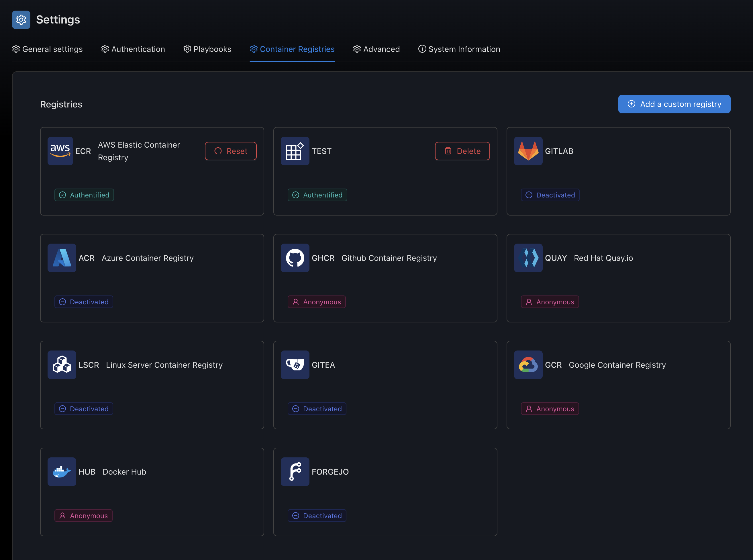Delete the TEST custom registry
Image resolution: width=753 pixels, height=560 pixels.
(462, 151)
